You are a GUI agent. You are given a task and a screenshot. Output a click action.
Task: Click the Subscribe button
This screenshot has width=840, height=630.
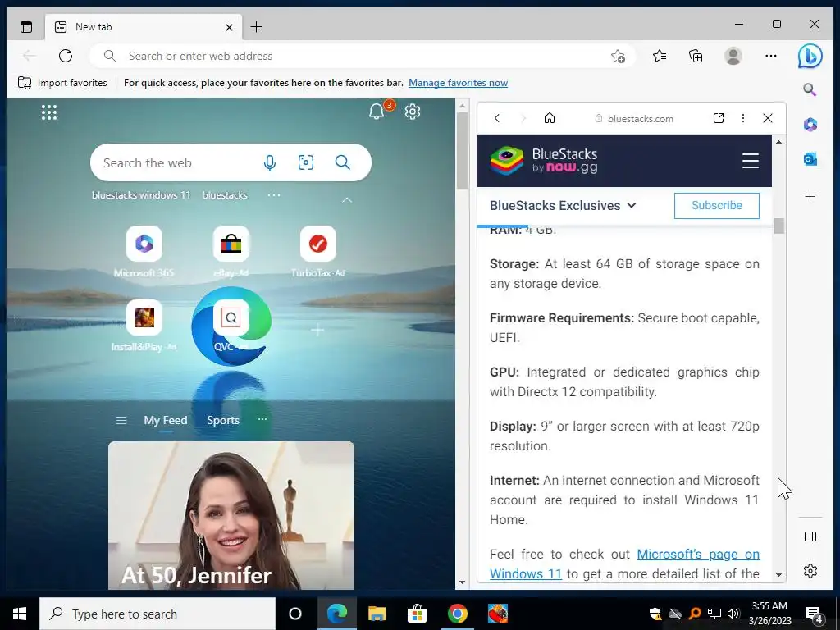tap(716, 206)
